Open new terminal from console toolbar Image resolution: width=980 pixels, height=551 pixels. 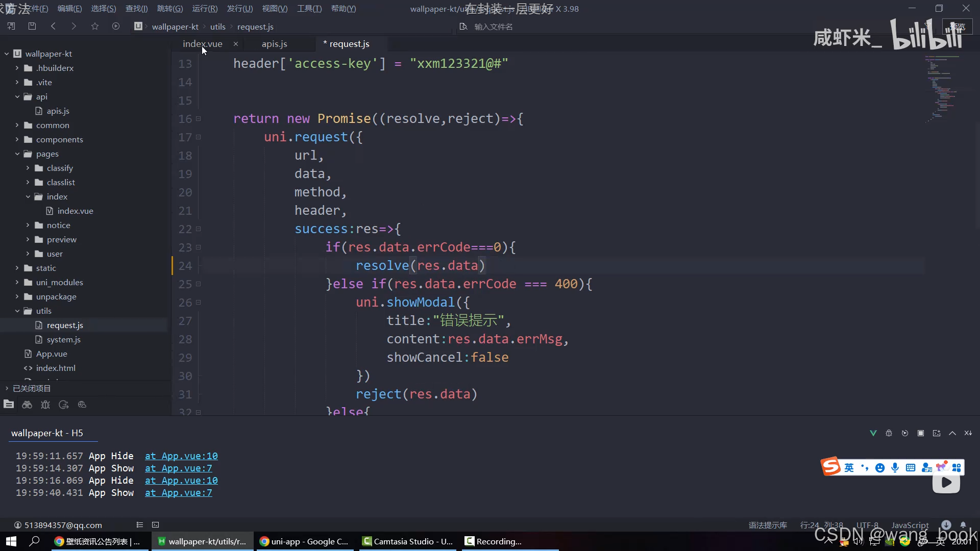(x=937, y=433)
